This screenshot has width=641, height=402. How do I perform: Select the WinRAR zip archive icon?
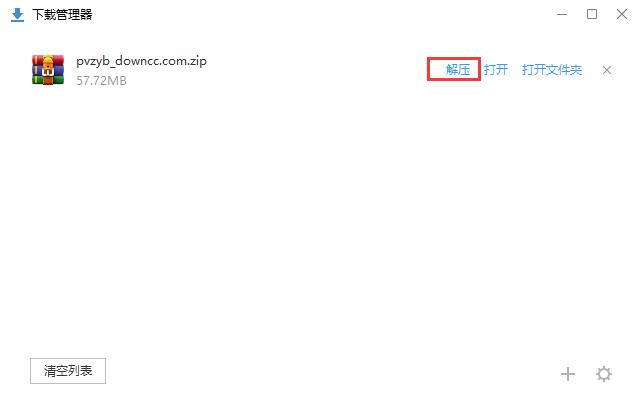tap(48, 70)
